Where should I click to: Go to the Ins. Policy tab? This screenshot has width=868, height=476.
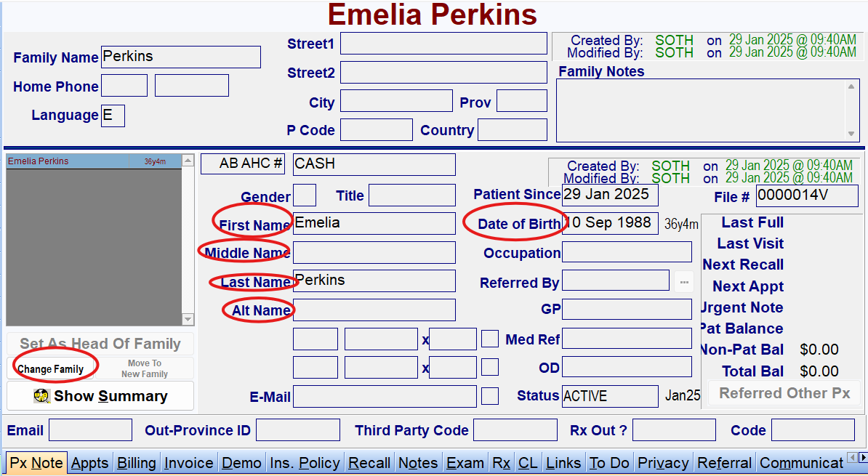[305, 463]
